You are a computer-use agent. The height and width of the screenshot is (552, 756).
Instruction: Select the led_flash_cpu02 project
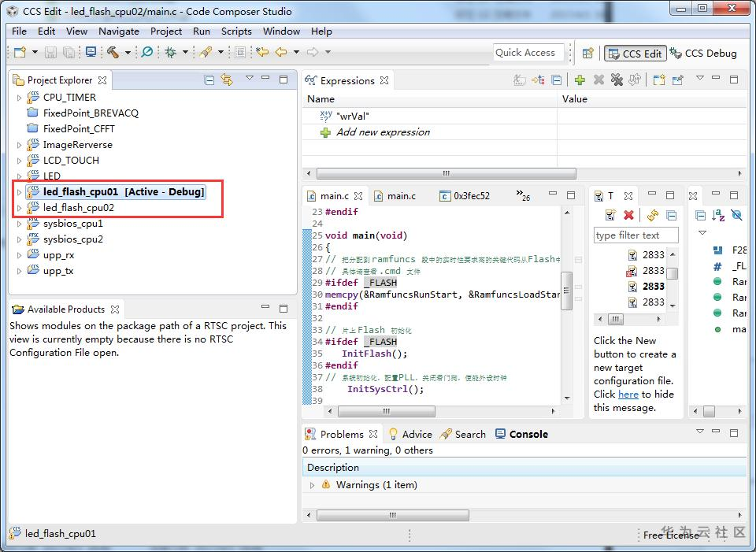(x=79, y=208)
